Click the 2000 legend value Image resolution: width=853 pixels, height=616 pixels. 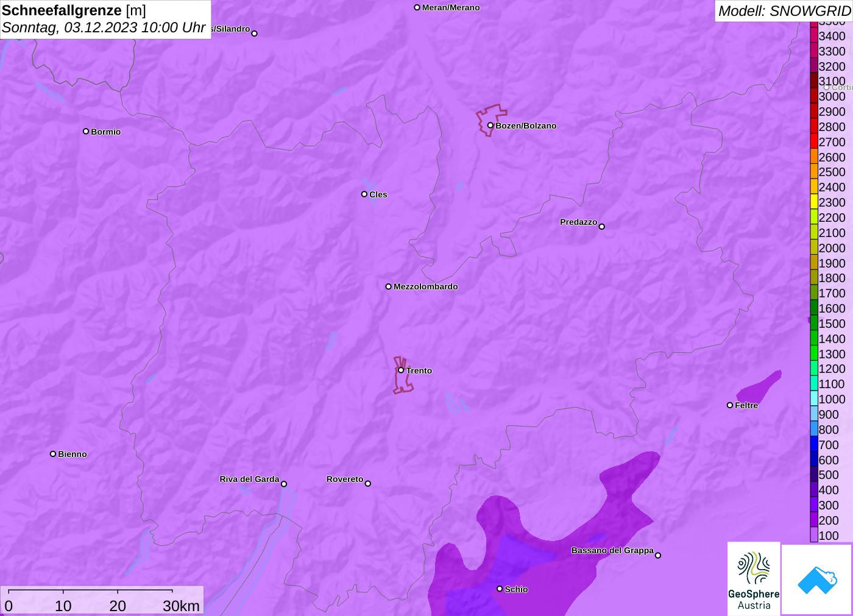[x=832, y=248]
